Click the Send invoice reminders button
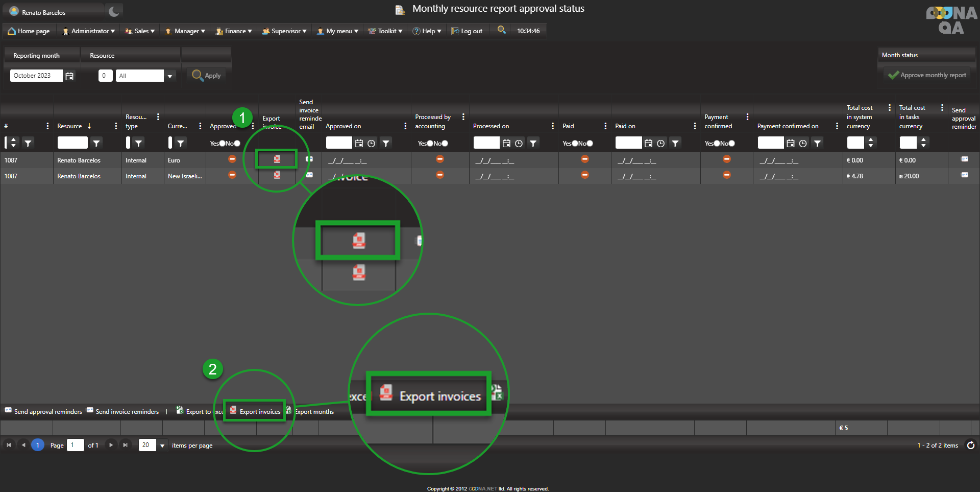Image resolution: width=980 pixels, height=492 pixels. [122, 411]
